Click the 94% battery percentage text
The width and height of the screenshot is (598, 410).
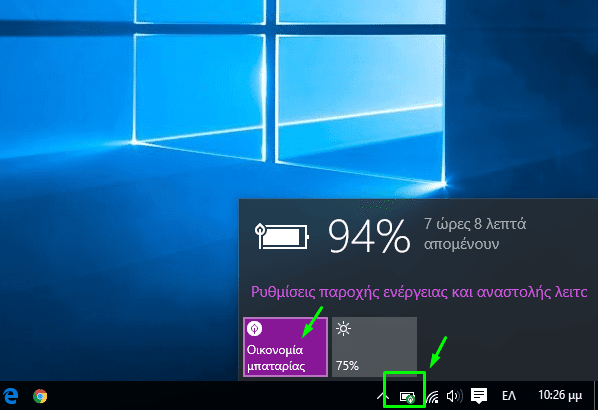coord(369,236)
